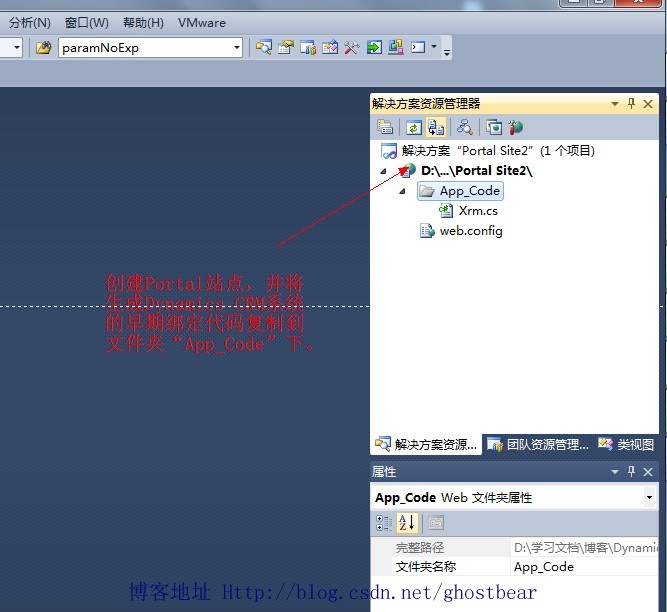Click the App_Code value of 文件夹名称
The height and width of the screenshot is (612, 667).
(x=544, y=566)
